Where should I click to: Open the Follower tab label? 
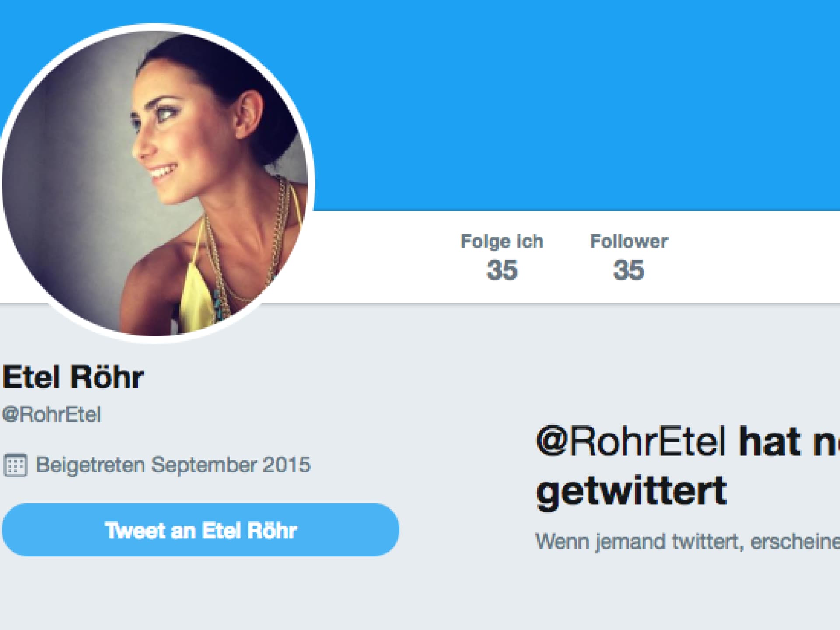(x=629, y=241)
